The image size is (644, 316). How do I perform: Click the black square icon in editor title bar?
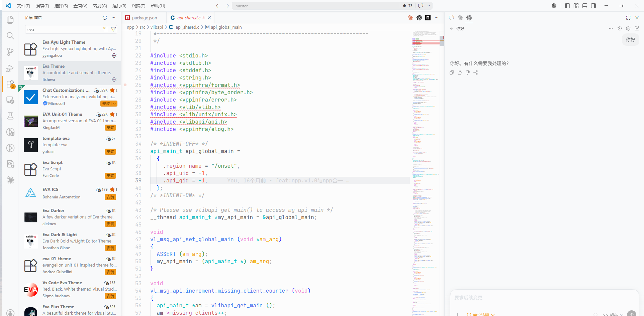tap(428, 18)
